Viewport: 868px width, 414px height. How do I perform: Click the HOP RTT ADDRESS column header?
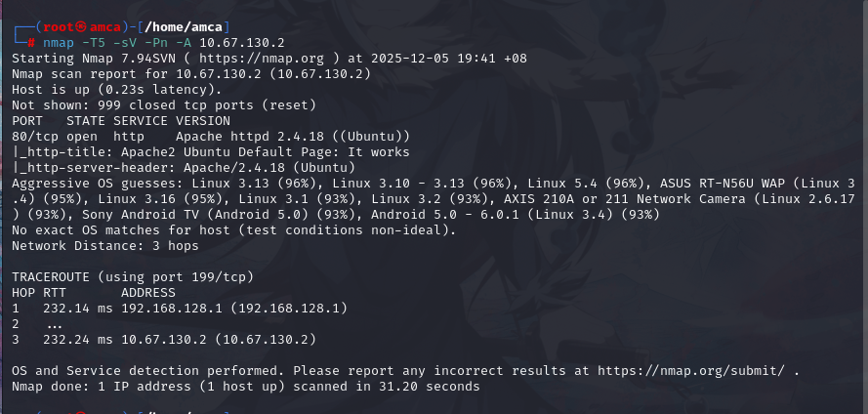click(x=94, y=293)
